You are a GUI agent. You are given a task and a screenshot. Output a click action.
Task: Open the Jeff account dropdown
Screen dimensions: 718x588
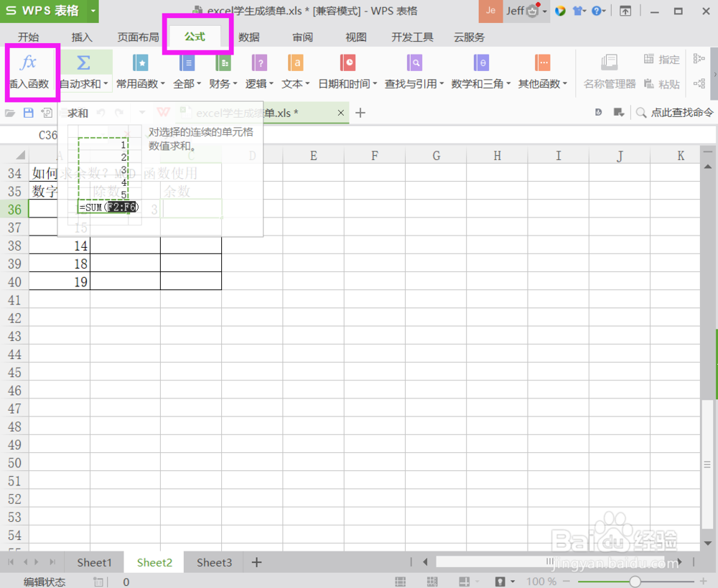click(545, 11)
